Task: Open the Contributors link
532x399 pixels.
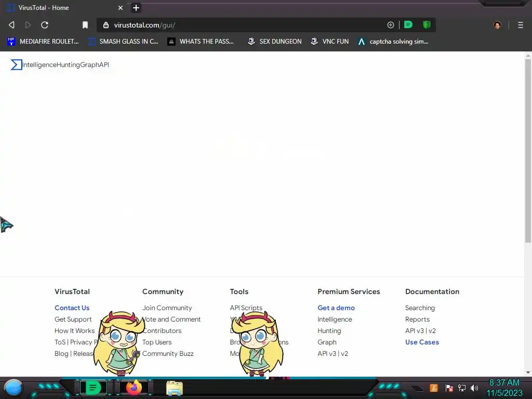Action: [x=162, y=331]
